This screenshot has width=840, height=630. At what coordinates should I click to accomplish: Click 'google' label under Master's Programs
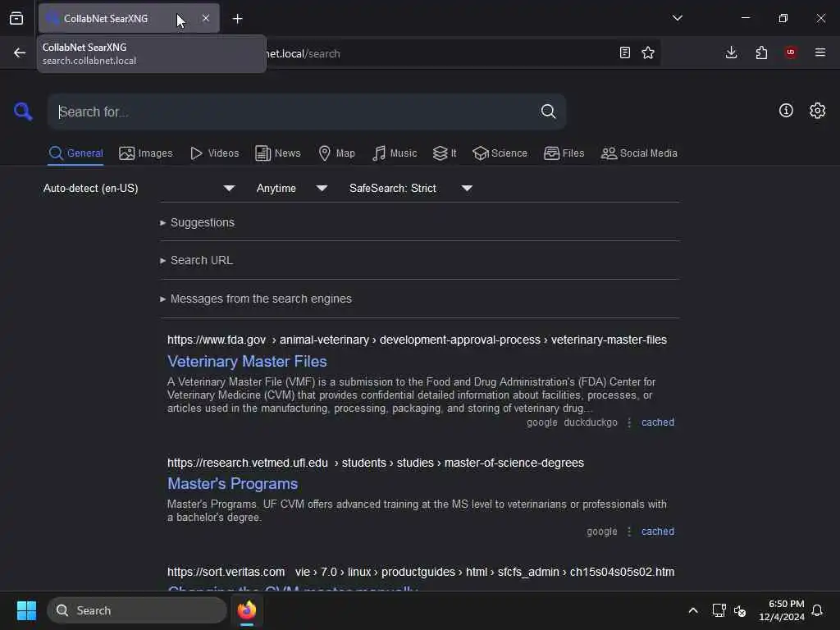pyautogui.click(x=601, y=532)
